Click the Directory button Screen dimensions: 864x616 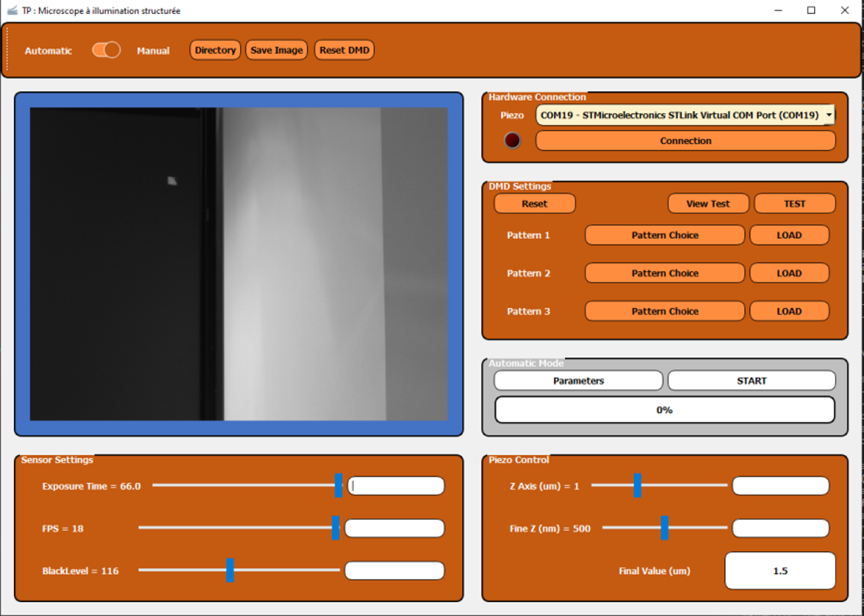(x=215, y=50)
